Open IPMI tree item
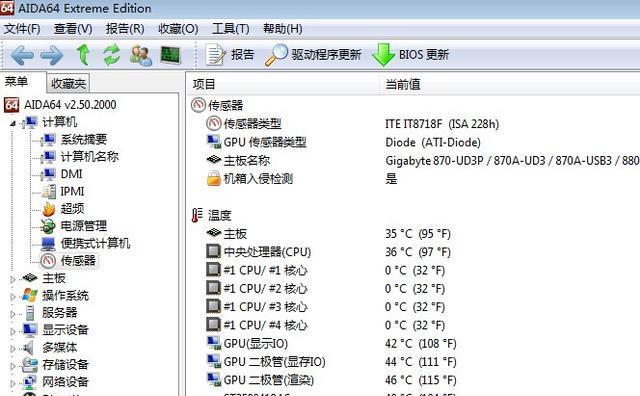Viewport: 640px width, 396px height. pyautogui.click(x=72, y=191)
